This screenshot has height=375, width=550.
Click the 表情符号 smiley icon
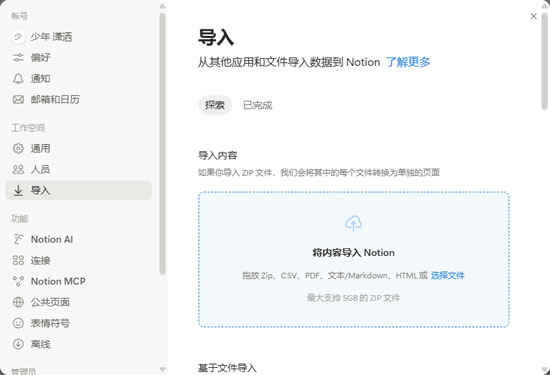click(18, 323)
